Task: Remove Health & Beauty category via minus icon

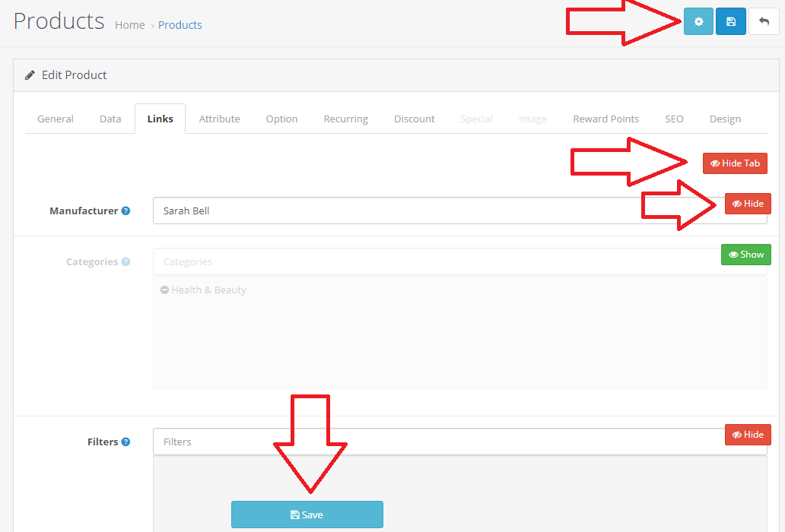Action: 164,290
